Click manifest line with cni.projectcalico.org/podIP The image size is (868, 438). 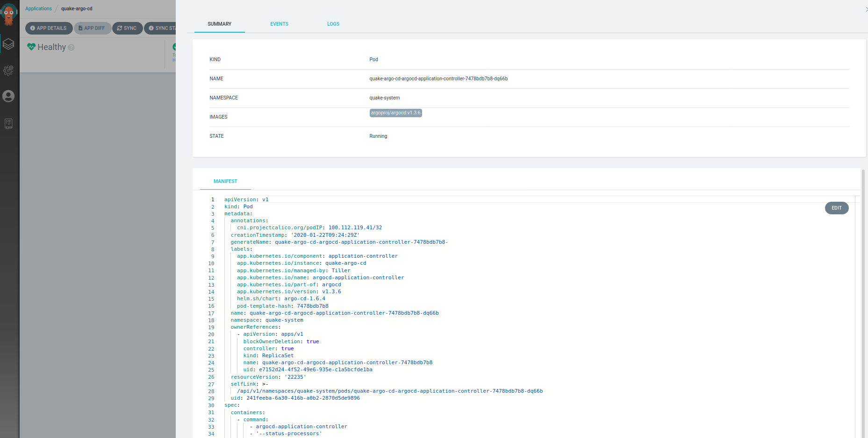click(309, 228)
